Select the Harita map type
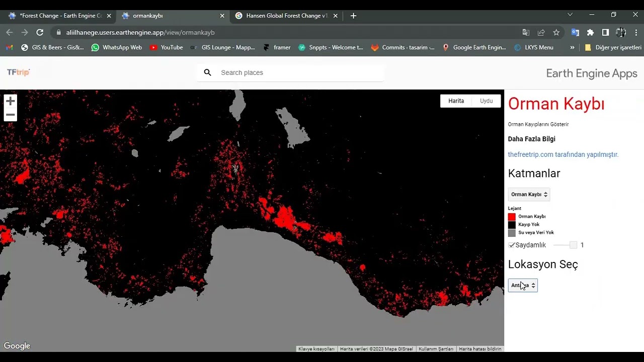644x362 pixels. 456,101
